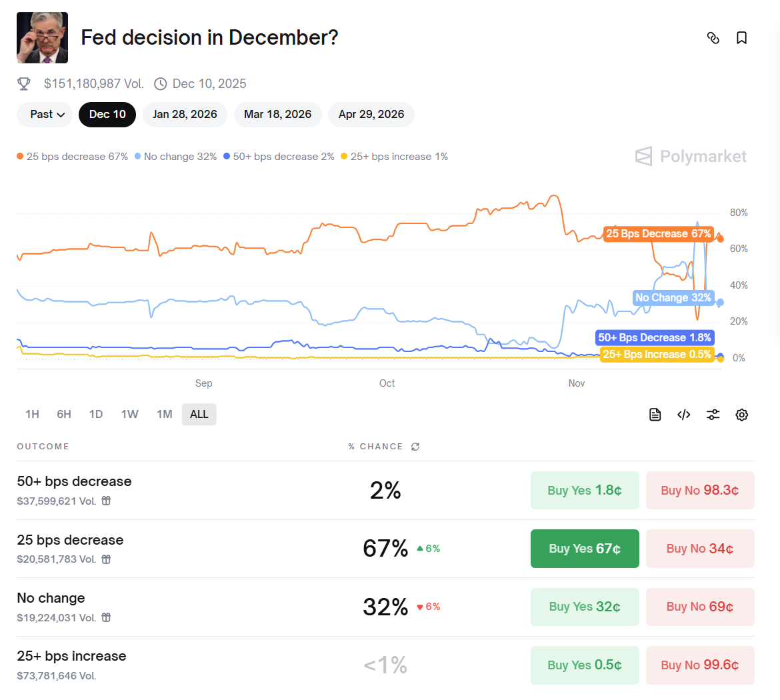Click gift icon under 50+ bps decrease
The width and height of the screenshot is (780, 700).
[x=106, y=501]
